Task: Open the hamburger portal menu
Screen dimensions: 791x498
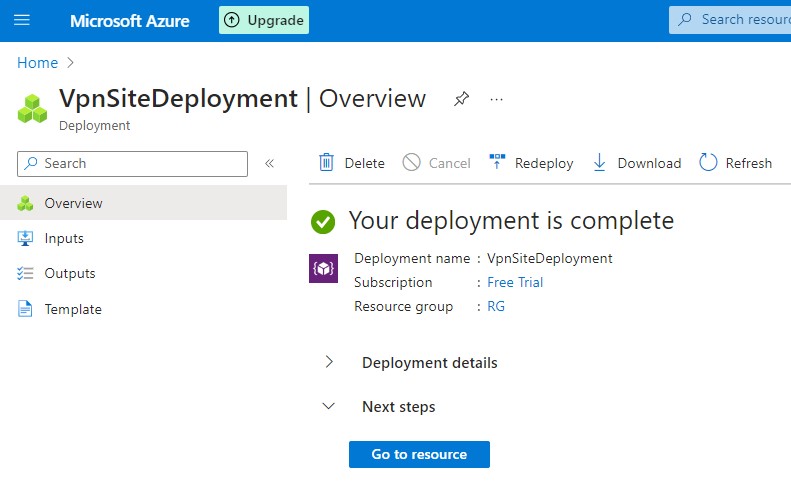Action: pyautogui.click(x=22, y=20)
